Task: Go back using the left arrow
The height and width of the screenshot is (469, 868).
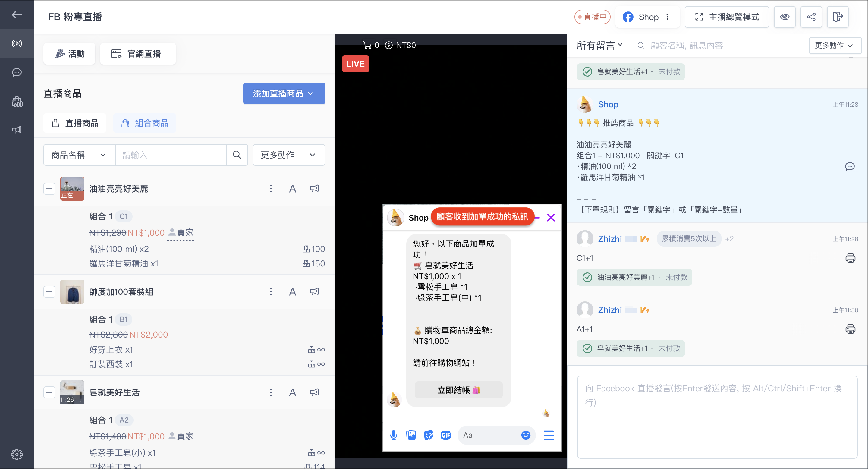Action: pos(17,14)
